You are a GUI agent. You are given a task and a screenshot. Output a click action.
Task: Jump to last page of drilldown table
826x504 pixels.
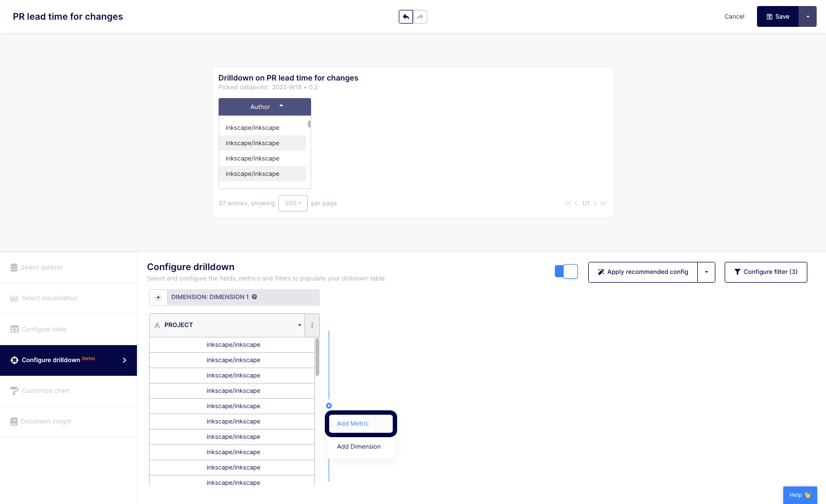click(x=603, y=203)
